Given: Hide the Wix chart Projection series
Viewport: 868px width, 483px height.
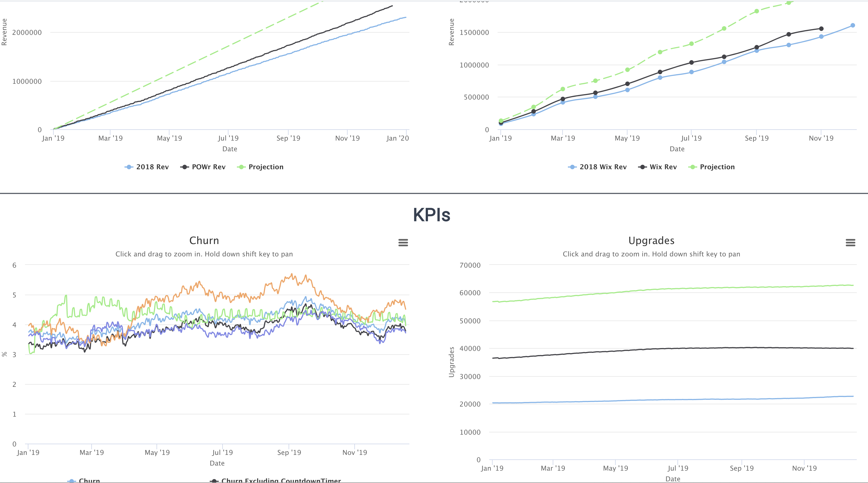Looking at the screenshot, I should click(717, 167).
